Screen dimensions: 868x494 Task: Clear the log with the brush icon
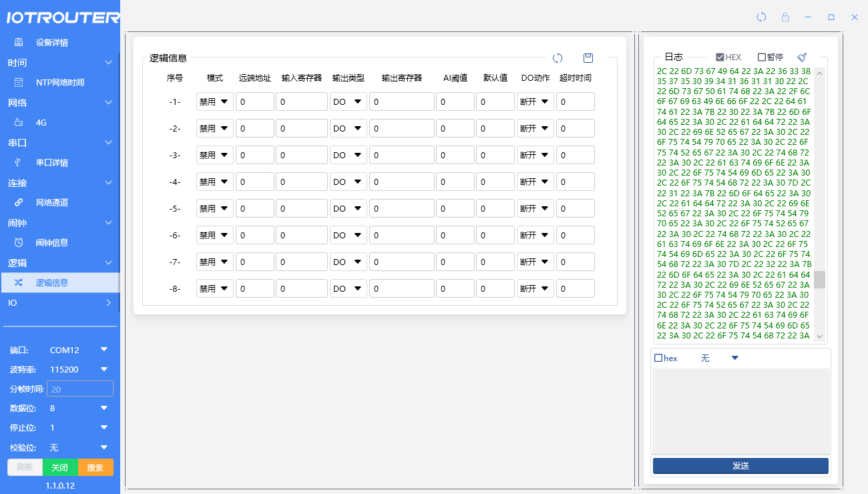[802, 57]
